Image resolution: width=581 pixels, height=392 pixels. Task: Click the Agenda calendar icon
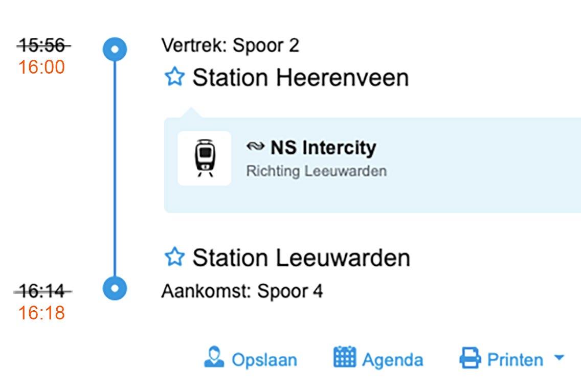345,357
